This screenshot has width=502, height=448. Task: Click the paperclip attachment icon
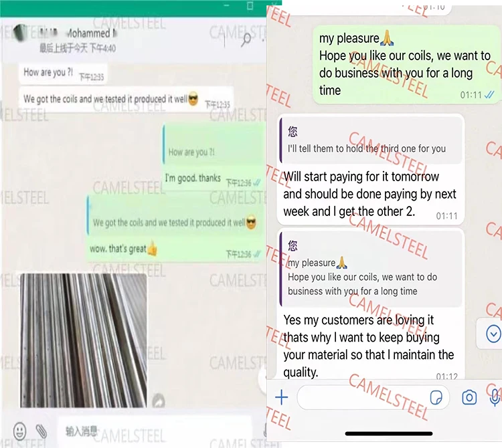point(41,431)
